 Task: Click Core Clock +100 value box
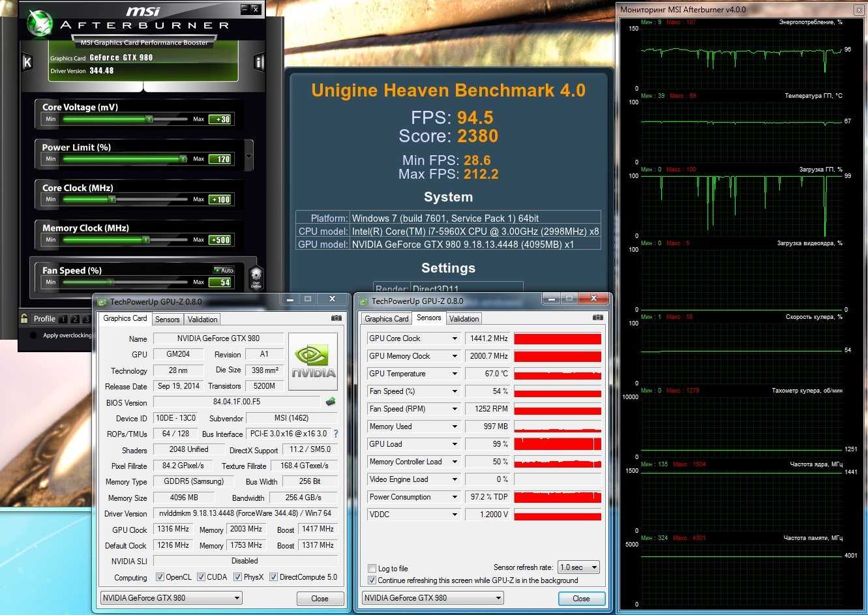(x=220, y=200)
